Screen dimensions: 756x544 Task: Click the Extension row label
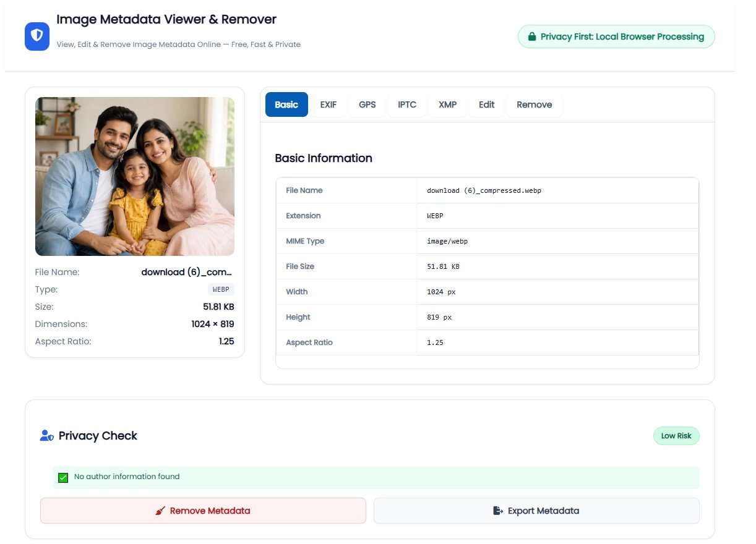pyautogui.click(x=303, y=216)
